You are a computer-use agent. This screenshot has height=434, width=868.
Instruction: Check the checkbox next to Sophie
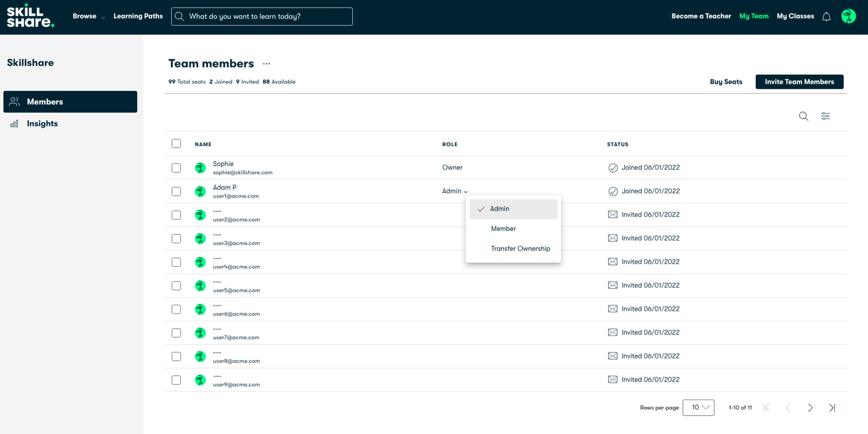[x=176, y=167]
